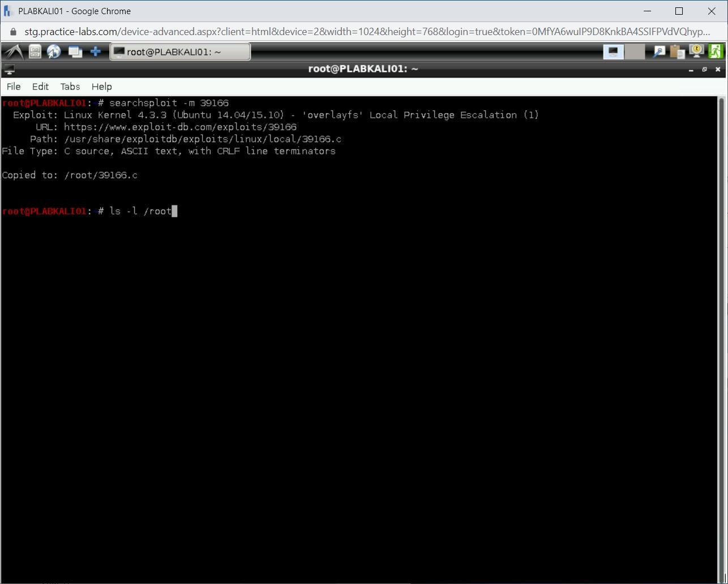Open the magnifier search tool in the tray
Image resolution: width=728 pixels, height=584 pixels.
click(659, 52)
